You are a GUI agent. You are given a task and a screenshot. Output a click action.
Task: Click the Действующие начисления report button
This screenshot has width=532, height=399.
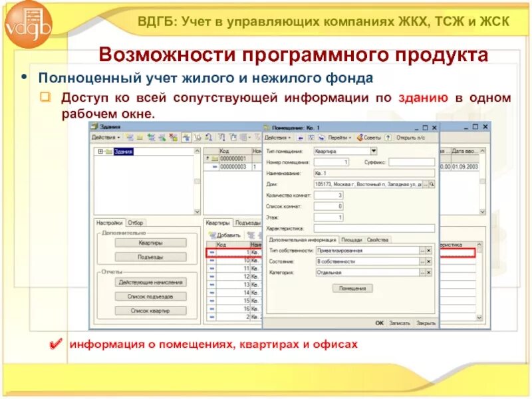[151, 282]
